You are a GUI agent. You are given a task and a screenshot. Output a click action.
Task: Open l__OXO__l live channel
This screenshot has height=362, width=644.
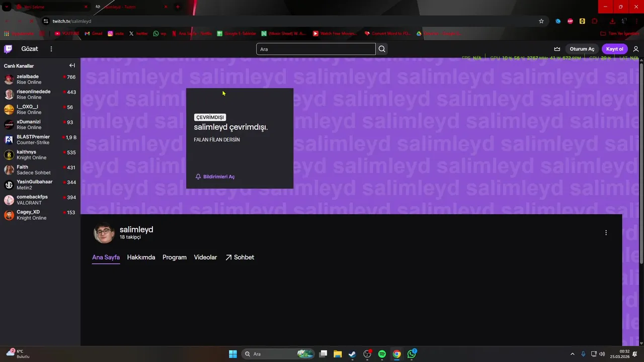pyautogui.click(x=40, y=110)
